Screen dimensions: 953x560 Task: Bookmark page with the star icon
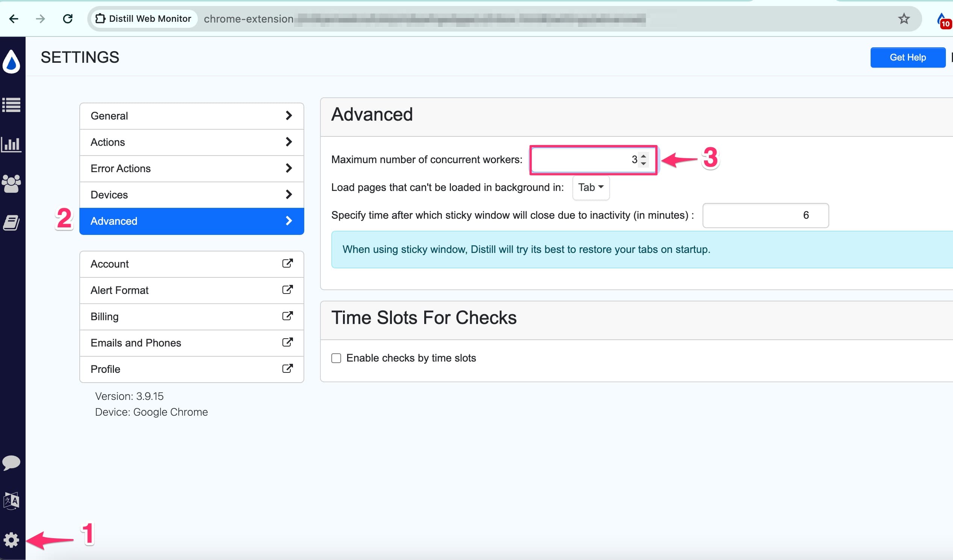(x=904, y=18)
